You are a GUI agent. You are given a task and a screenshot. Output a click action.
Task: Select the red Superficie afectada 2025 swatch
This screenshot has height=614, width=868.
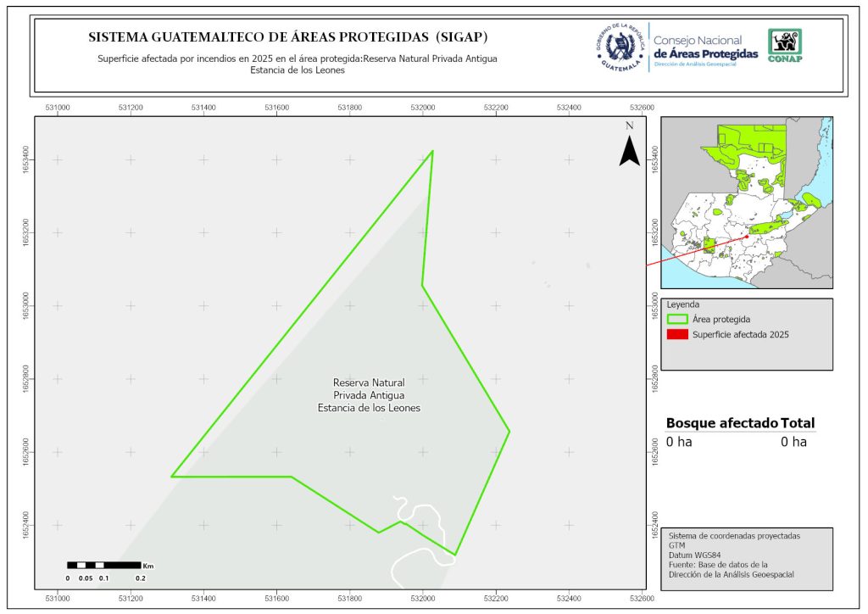[x=678, y=335]
